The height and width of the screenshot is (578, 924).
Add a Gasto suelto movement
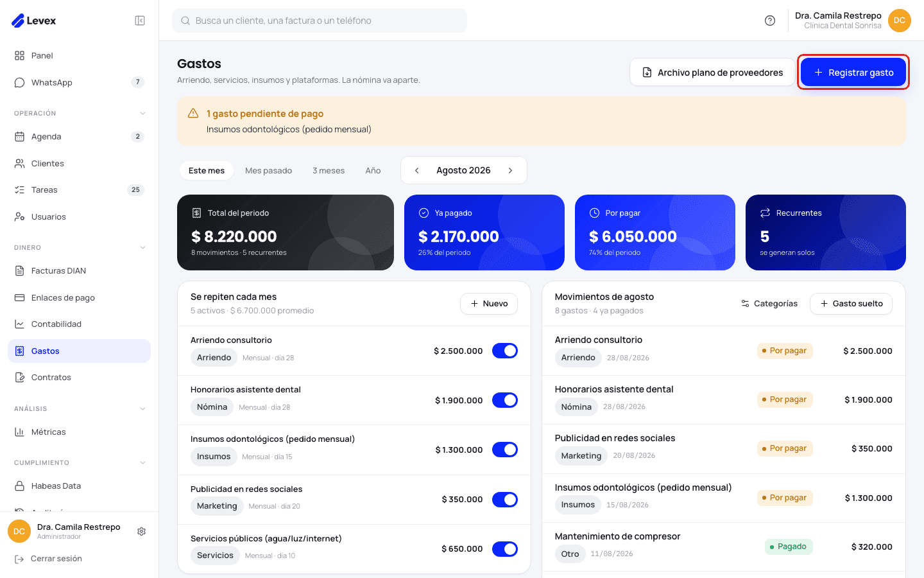coord(851,304)
